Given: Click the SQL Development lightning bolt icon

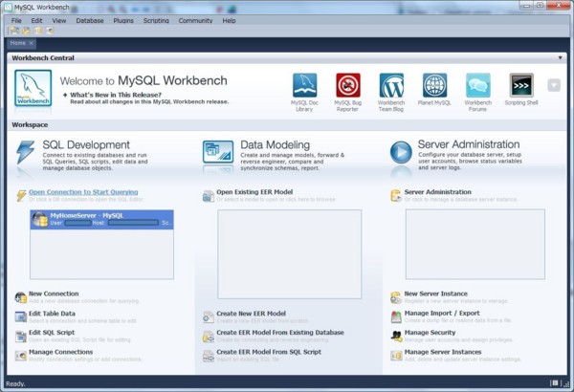Looking at the screenshot, I should [25, 152].
